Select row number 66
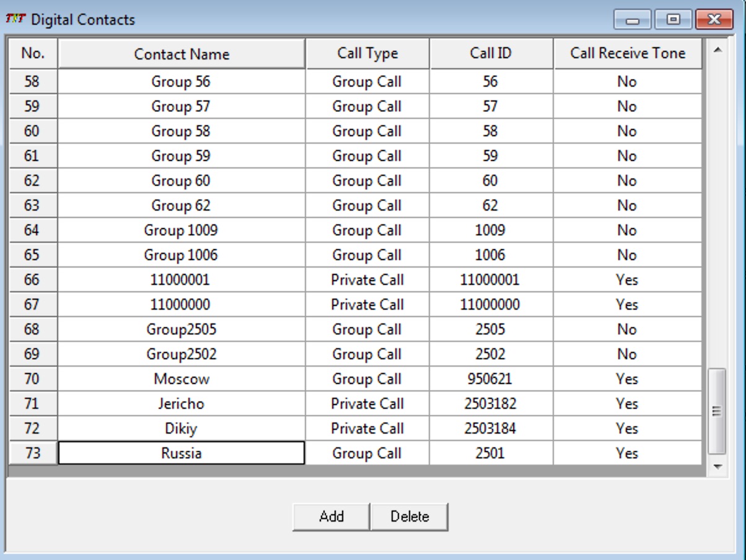 [33, 279]
